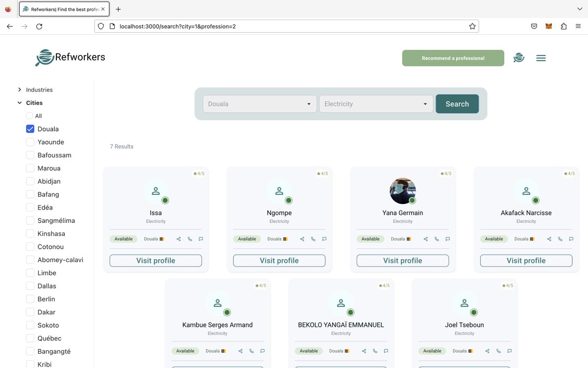Click chat icon on Joel Tseboun's card
The height and width of the screenshot is (368, 588).
(x=510, y=351)
